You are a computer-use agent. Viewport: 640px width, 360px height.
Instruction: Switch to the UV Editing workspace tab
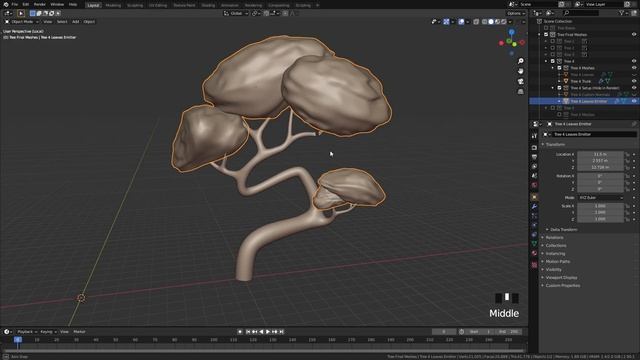(158, 5)
